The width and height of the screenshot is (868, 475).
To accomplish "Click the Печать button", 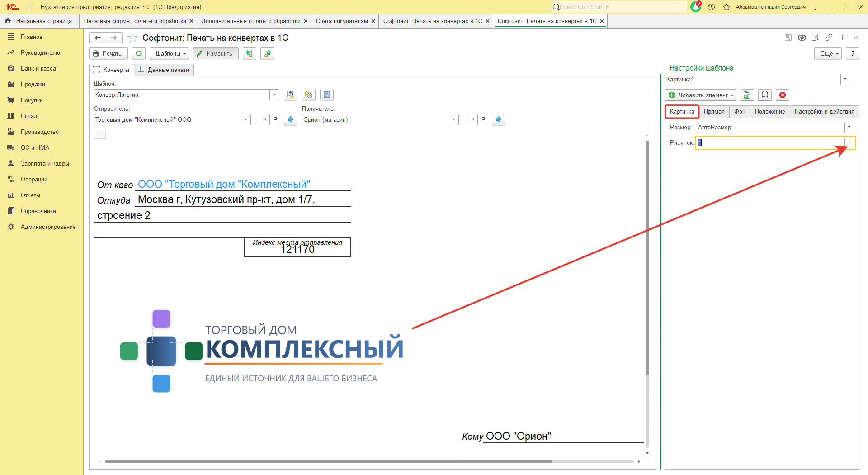I will pyautogui.click(x=108, y=53).
